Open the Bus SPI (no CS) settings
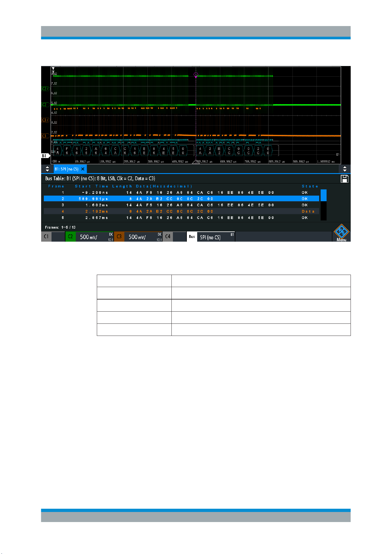 pyautogui.click(x=211, y=236)
